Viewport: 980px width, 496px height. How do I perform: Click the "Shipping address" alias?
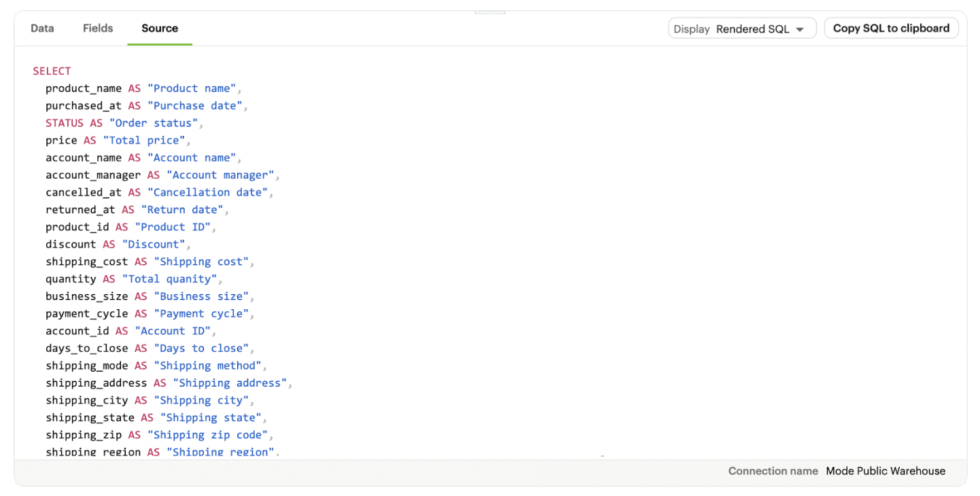tap(230, 383)
